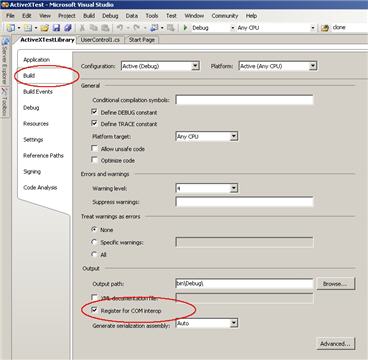368x360 pixels.
Task: Click the Find in Files icon beside 'done'
Action: 325,28
